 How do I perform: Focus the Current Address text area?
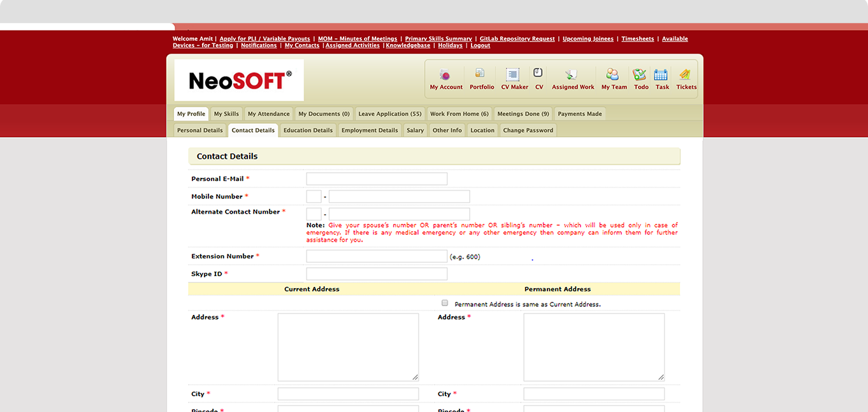348,348
